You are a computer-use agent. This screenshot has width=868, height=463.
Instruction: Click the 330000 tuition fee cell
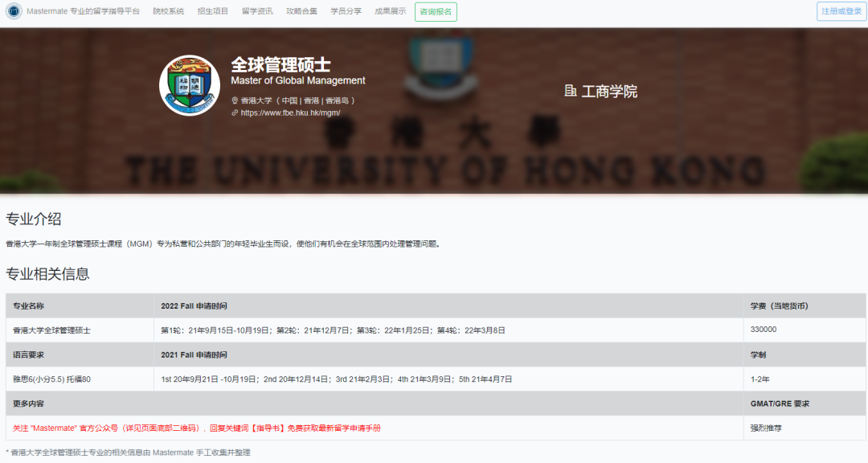coord(764,330)
